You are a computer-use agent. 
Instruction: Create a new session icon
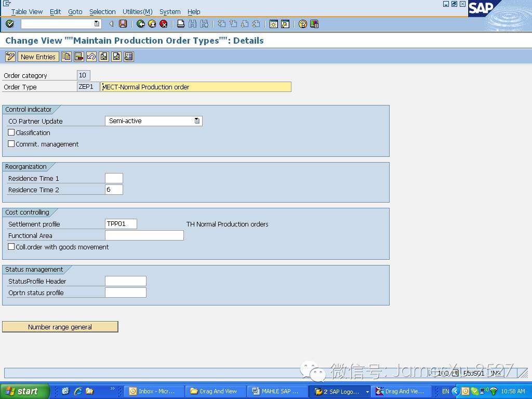coord(273,24)
